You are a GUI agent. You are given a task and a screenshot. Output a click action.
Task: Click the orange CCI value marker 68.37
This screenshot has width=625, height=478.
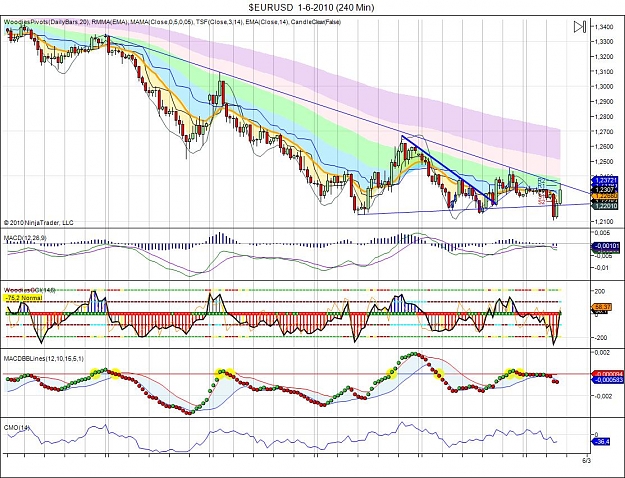pyautogui.click(x=603, y=307)
